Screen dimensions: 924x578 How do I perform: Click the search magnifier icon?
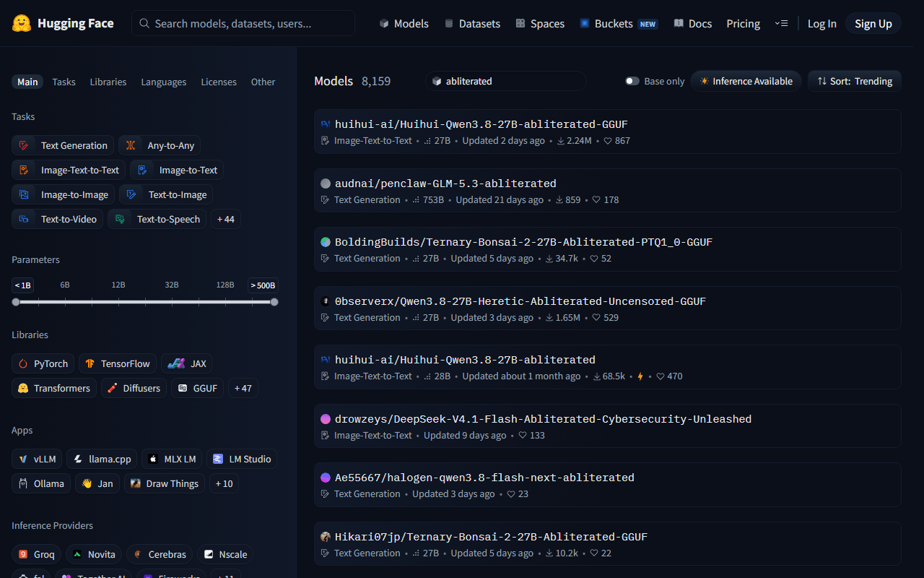[144, 24]
